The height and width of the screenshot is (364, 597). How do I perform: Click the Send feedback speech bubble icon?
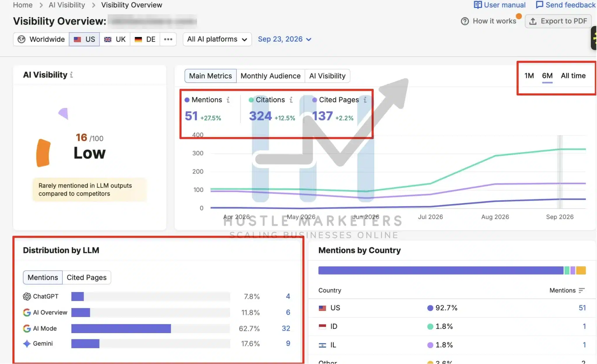539,5
